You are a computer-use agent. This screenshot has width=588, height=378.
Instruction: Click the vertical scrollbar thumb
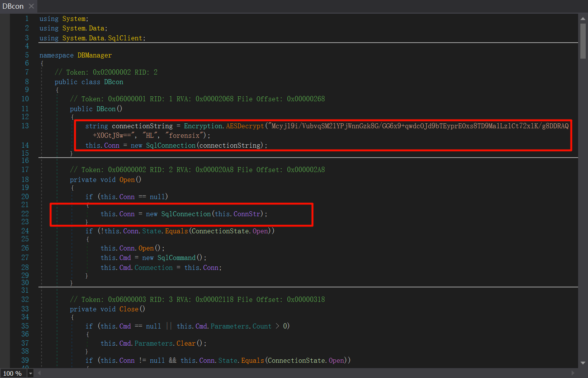583,41
